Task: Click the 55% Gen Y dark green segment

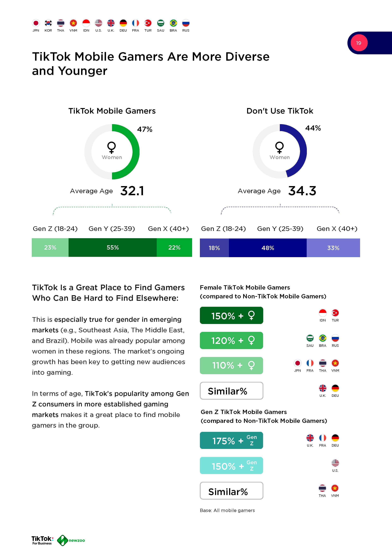Action: tap(113, 248)
